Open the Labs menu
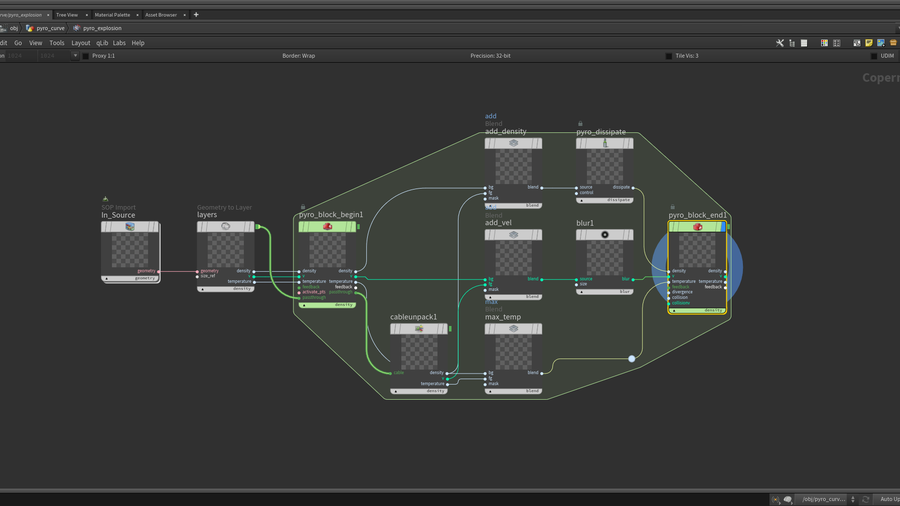The image size is (900, 506). 119,43
